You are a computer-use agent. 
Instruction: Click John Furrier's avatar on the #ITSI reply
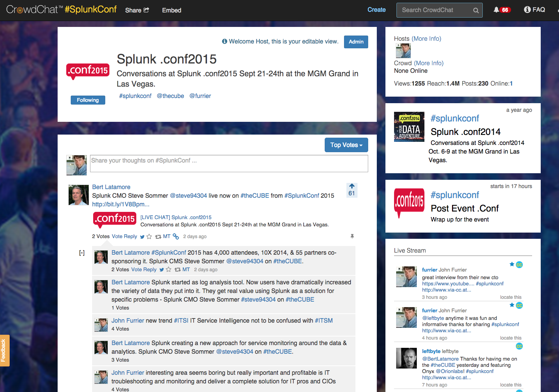tap(101, 325)
